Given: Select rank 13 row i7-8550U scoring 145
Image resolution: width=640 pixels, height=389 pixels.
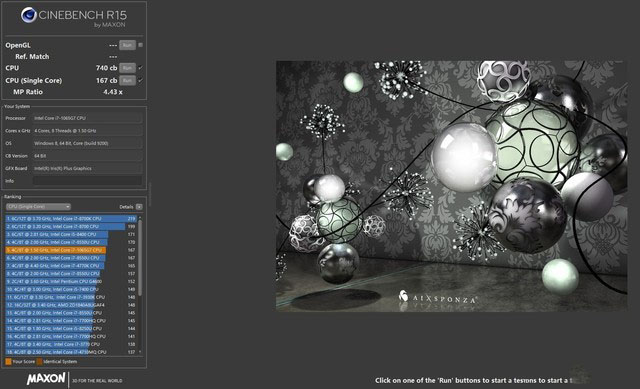Looking at the screenshot, I should pyautogui.click(x=71, y=313).
